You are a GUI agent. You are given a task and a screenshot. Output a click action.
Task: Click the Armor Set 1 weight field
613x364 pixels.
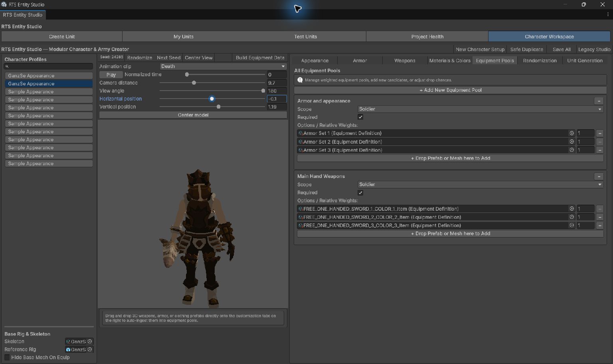pos(585,133)
